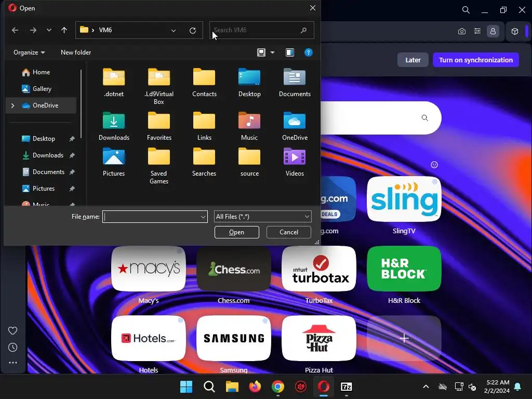Open Opera snapshot camera tool
Screen dimensions: 532x399
(x=462, y=31)
